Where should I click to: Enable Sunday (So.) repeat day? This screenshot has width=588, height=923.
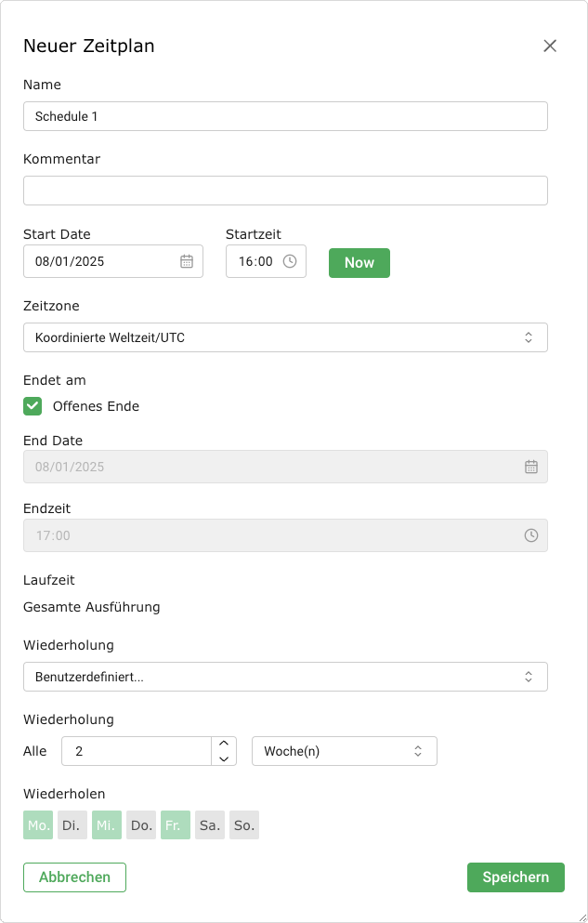pyautogui.click(x=244, y=825)
